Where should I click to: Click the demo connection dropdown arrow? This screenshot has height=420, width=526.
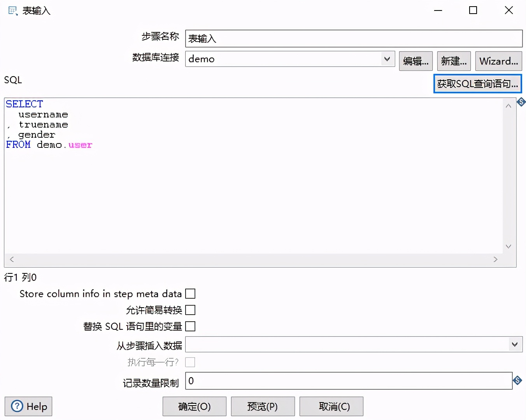(387, 59)
